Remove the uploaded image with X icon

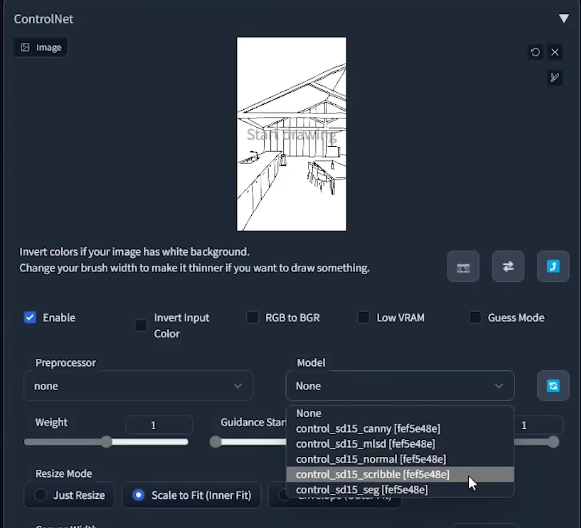(x=555, y=52)
